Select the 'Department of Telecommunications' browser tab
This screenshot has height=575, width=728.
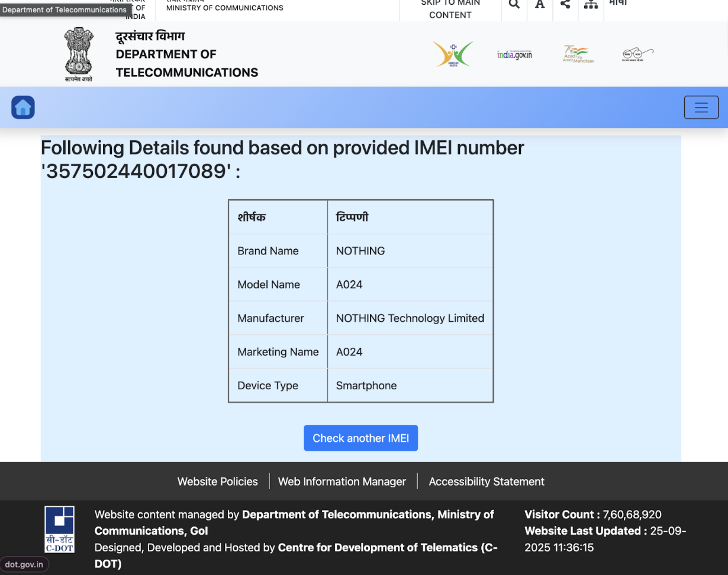[65, 9]
